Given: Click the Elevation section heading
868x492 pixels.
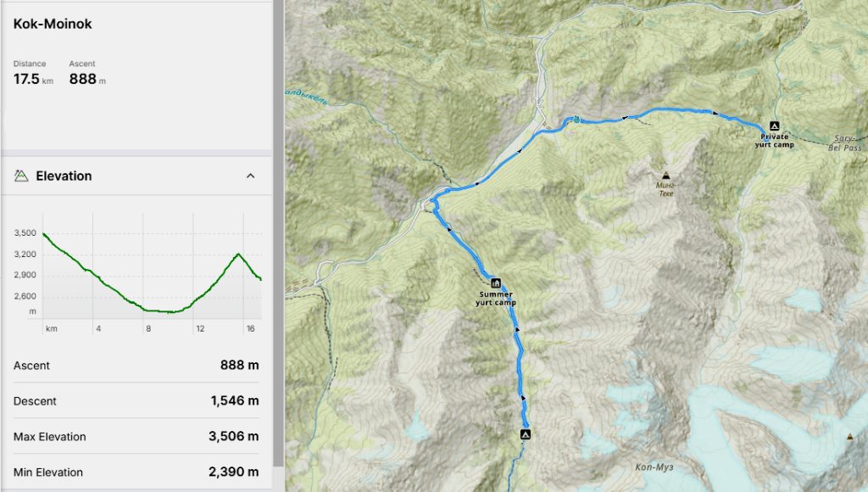Looking at the screenshot, I should (64, 176).
